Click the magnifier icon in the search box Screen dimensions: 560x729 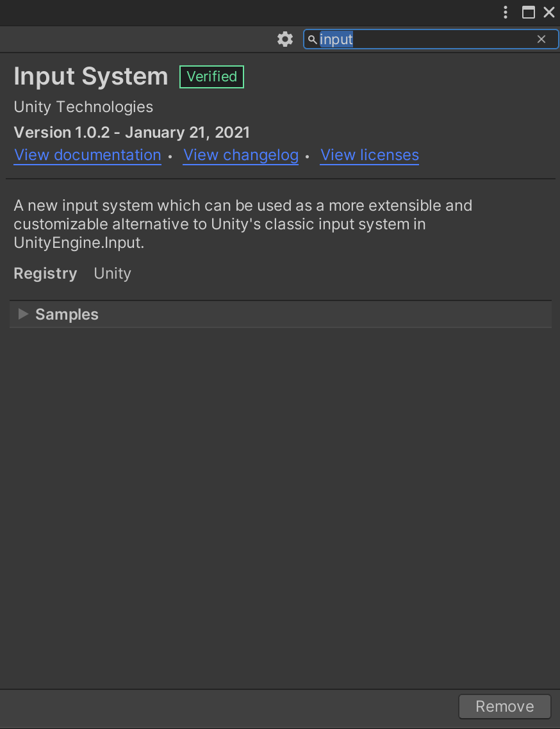[313, 40]
